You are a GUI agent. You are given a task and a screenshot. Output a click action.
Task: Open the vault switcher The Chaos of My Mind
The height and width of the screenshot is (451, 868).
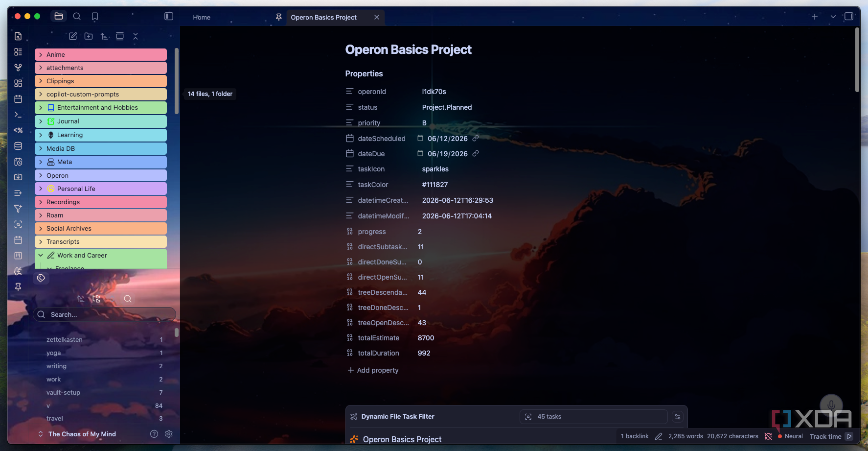tap(77, 434)
